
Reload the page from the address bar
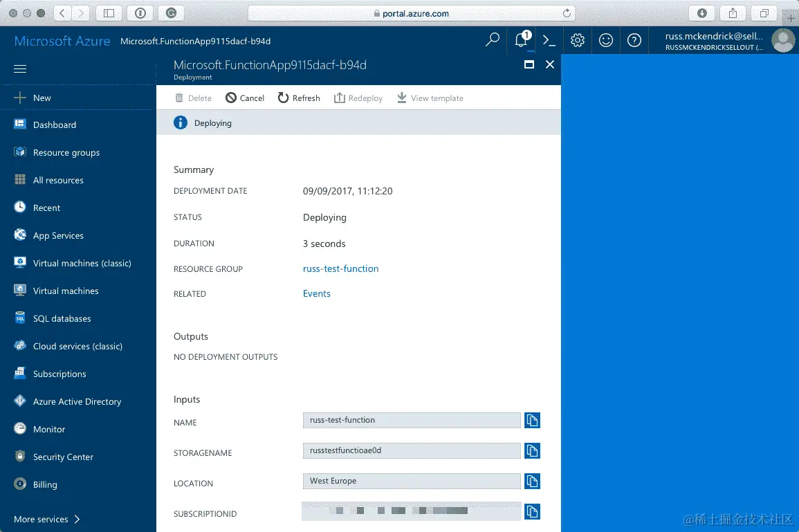(567, 13)
